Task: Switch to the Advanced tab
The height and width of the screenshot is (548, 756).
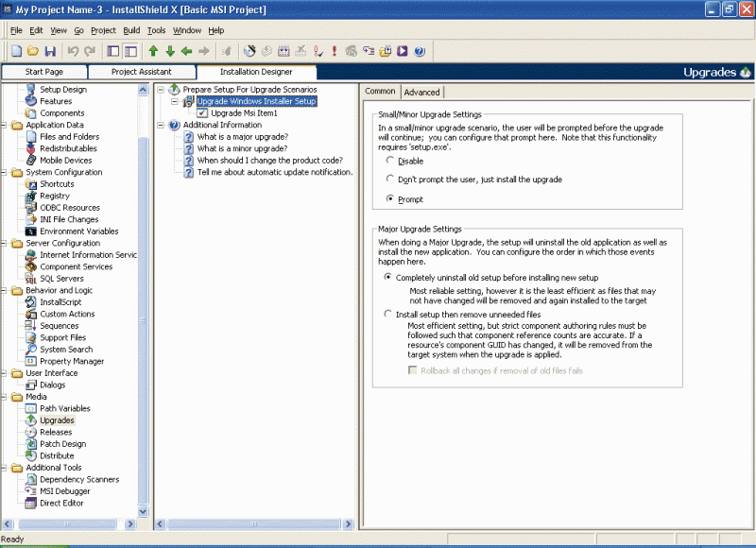Action: 421,91
